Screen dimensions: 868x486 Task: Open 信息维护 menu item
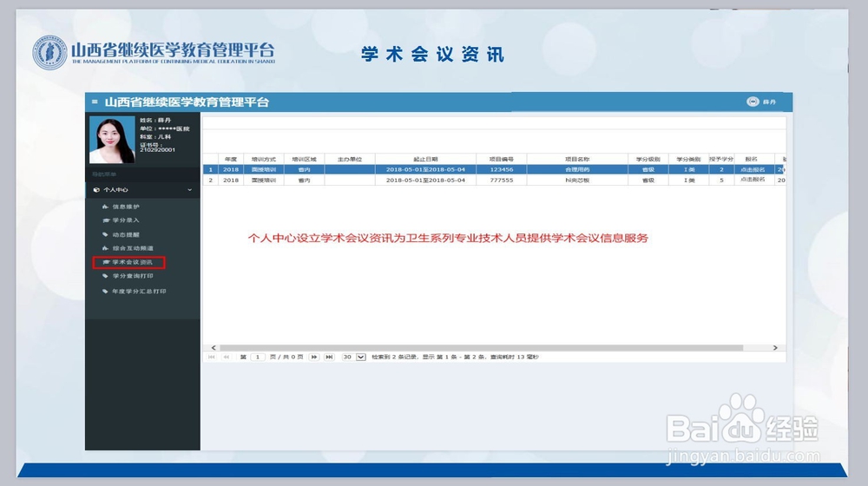[x=126, y=207]
